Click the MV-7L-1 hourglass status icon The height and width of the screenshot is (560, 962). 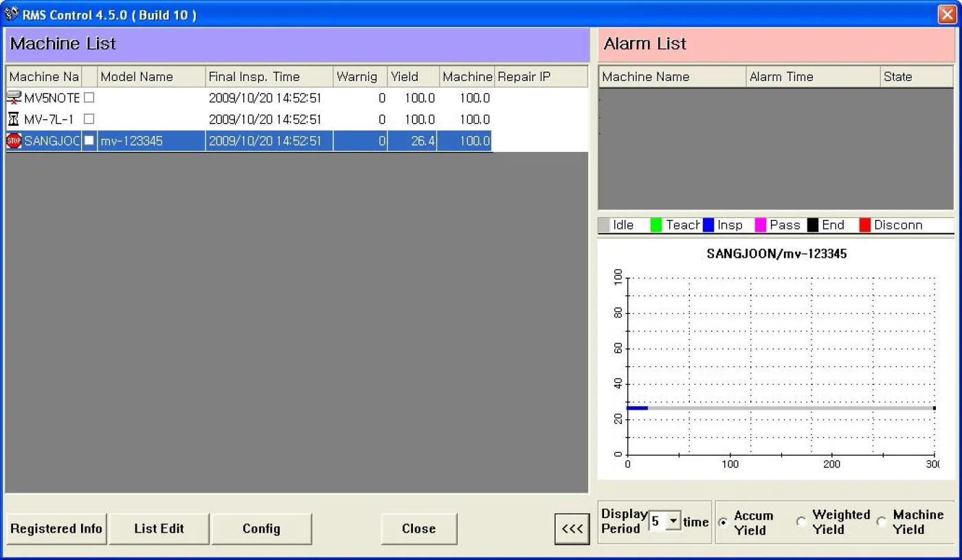13,119
